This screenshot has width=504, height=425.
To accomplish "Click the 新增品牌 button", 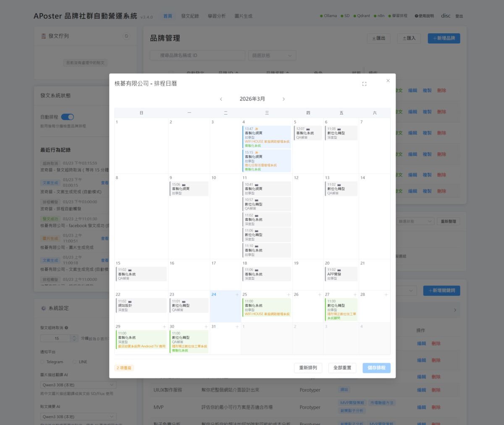I will click(444, 38).
